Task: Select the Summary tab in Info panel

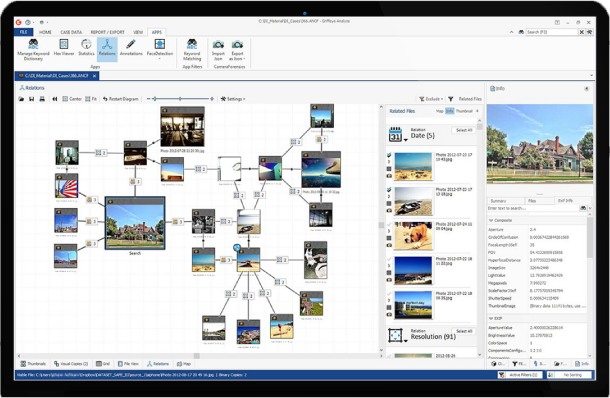Action: [498, 201]
